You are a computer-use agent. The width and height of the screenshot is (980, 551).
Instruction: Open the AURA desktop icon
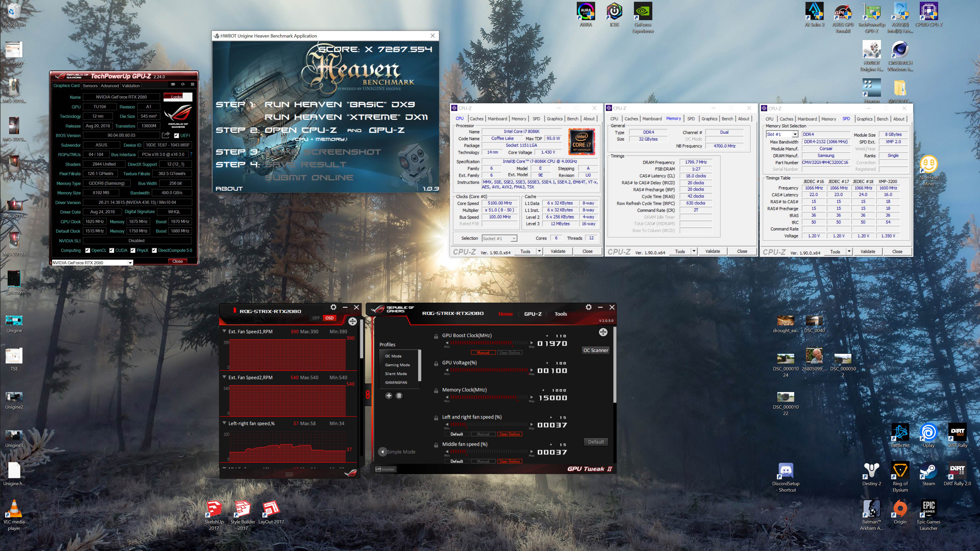coord(585,15)
